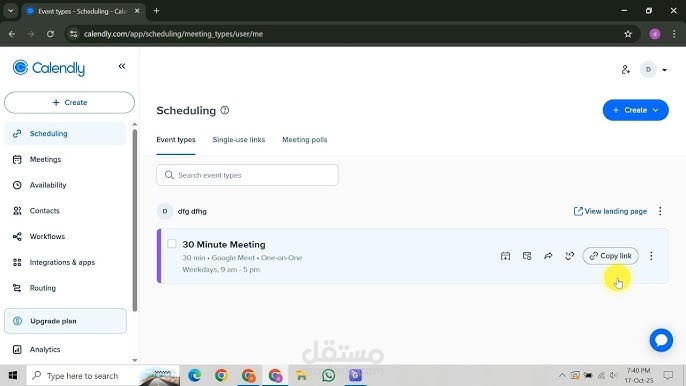Click the Analytics chart icon in sidebar
This screenshot has height=386, width=686.
click(x=17, y=349)
